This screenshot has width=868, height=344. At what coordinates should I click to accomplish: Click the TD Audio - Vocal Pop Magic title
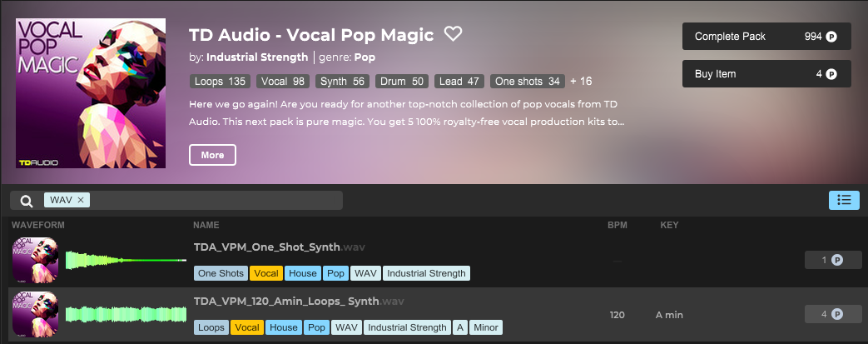(311, 35)
